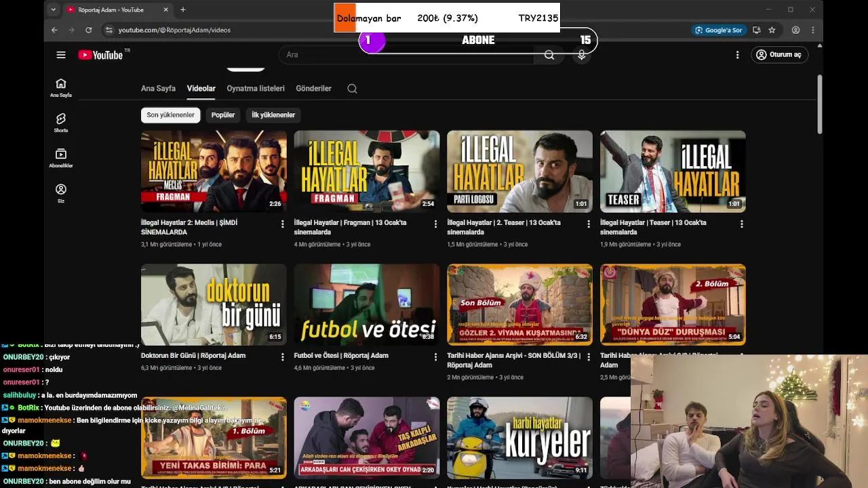Open YouTube settings three-dot menu
868x488 pixels.
[737, 55]
